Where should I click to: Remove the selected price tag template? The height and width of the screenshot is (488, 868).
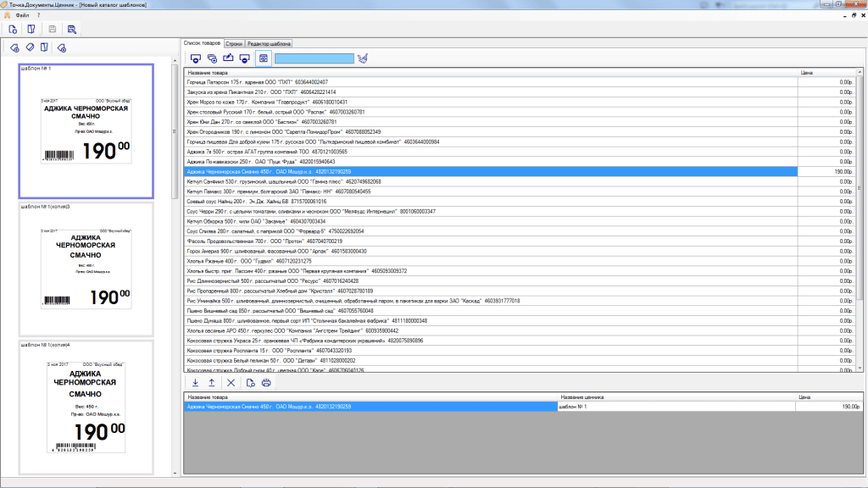[61, 48]
